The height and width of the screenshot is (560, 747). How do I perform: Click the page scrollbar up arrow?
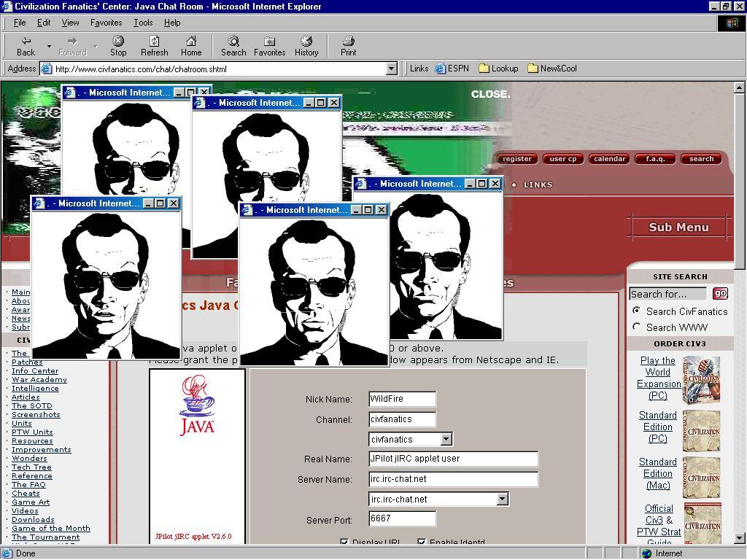[x=739, y=87]
